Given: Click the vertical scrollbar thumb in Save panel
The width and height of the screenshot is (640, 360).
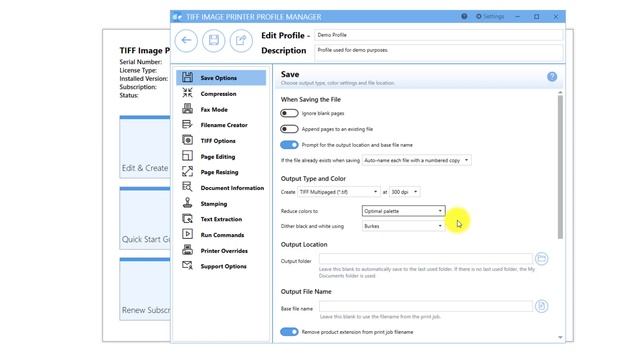Looking at the screenshot, I should [x=560, y=167].
